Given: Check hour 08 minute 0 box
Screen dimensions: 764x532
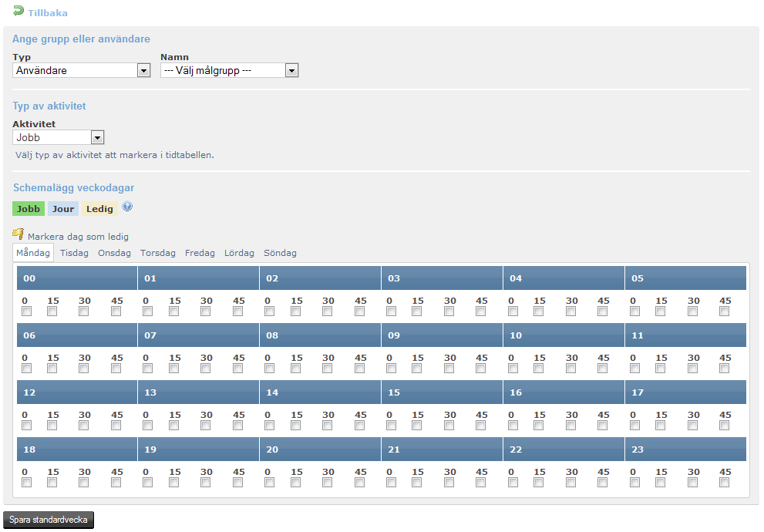Looking at the screenshot, I should pyautogui.click(x=270, y=369).
